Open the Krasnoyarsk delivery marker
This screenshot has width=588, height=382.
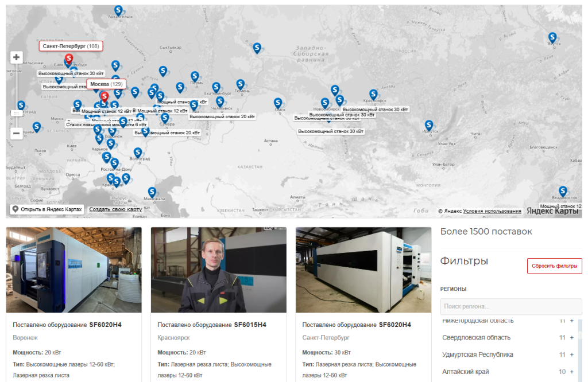373,95
